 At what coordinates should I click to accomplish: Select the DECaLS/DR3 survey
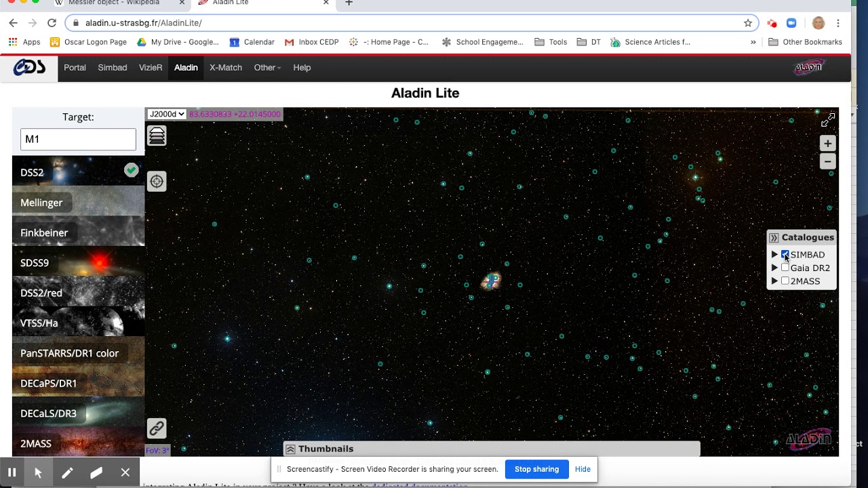click(78, 413)
